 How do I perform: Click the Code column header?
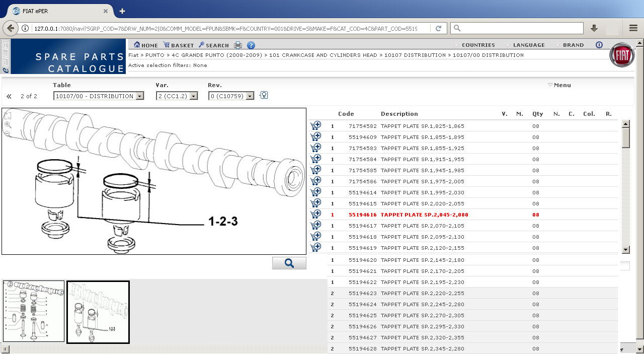pos(346,114)
